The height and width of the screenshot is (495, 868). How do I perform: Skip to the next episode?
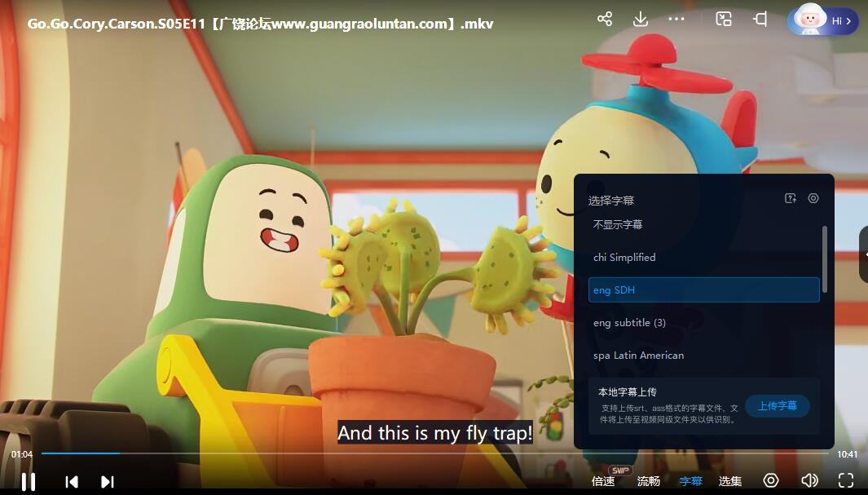tap(108, 482)
